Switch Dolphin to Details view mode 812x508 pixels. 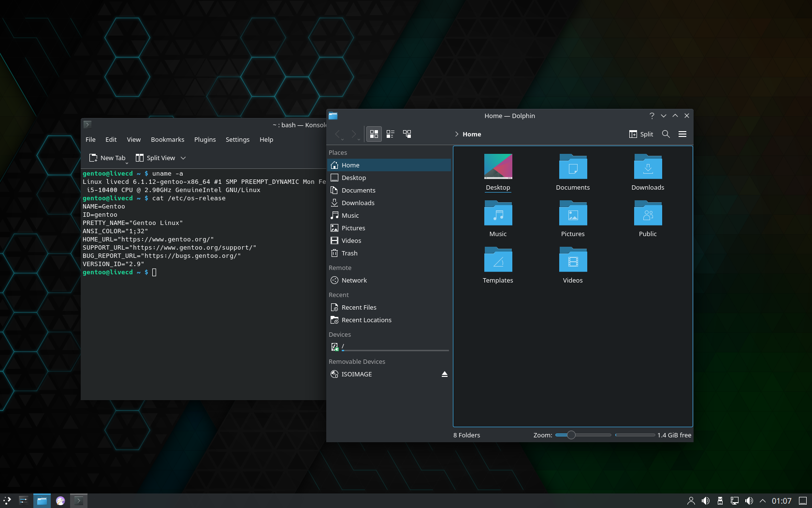(x=407, y=134)
